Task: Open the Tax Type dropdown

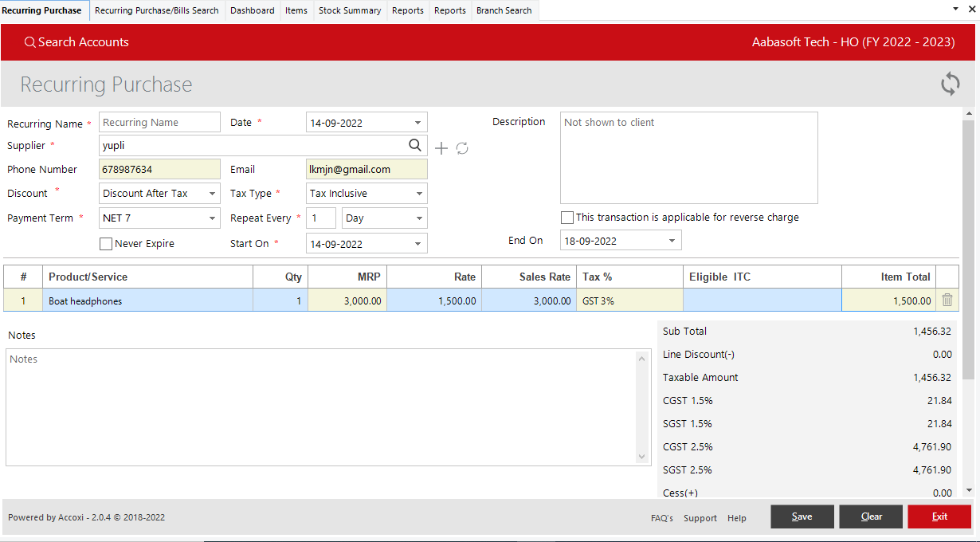Action: click(x=419, y=194)
